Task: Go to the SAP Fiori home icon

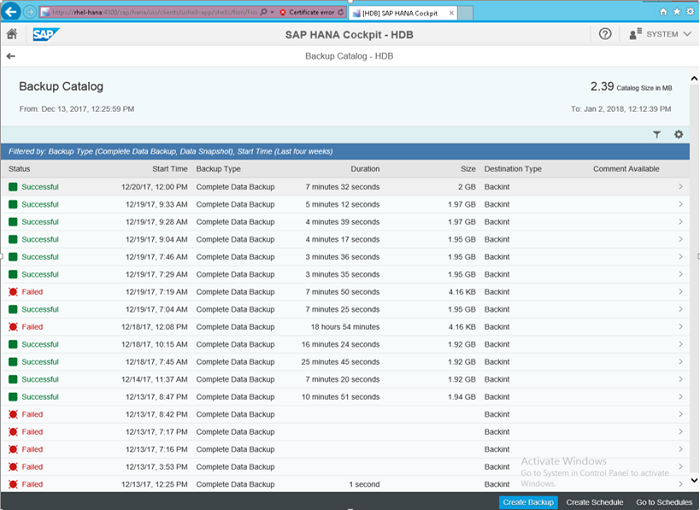Action: (12, 34)
